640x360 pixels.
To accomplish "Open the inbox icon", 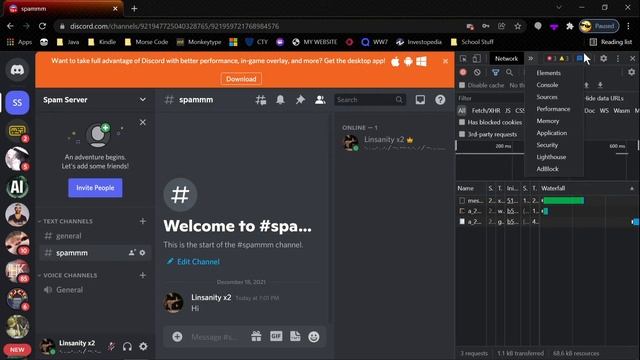I will [420, 100].
